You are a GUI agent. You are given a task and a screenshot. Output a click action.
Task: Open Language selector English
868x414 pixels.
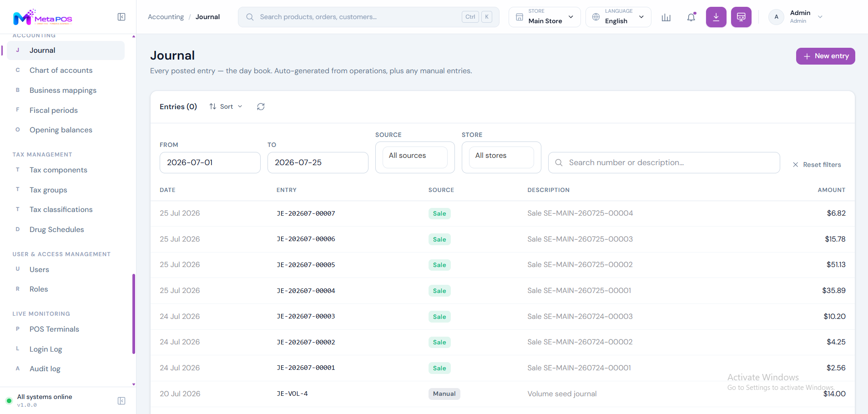618,17
